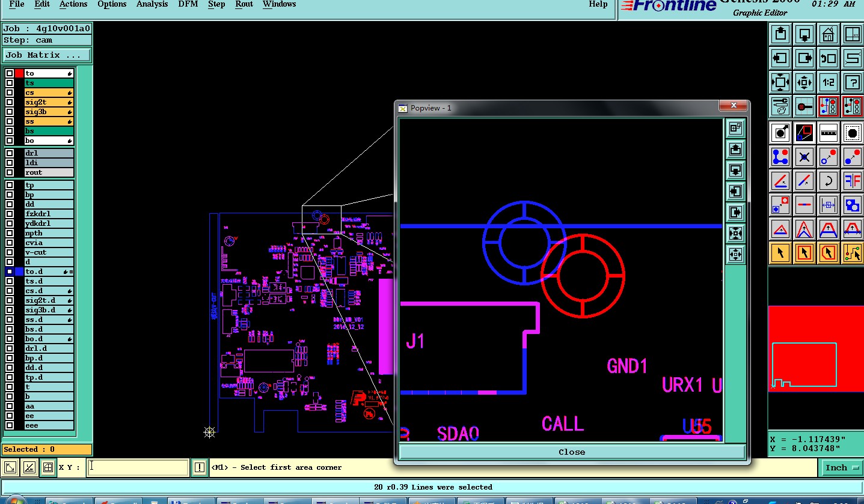Open the wrench and palette settings icon
Image resolution: width=864 pixels, height=504 pixels.
coord(780,107)
